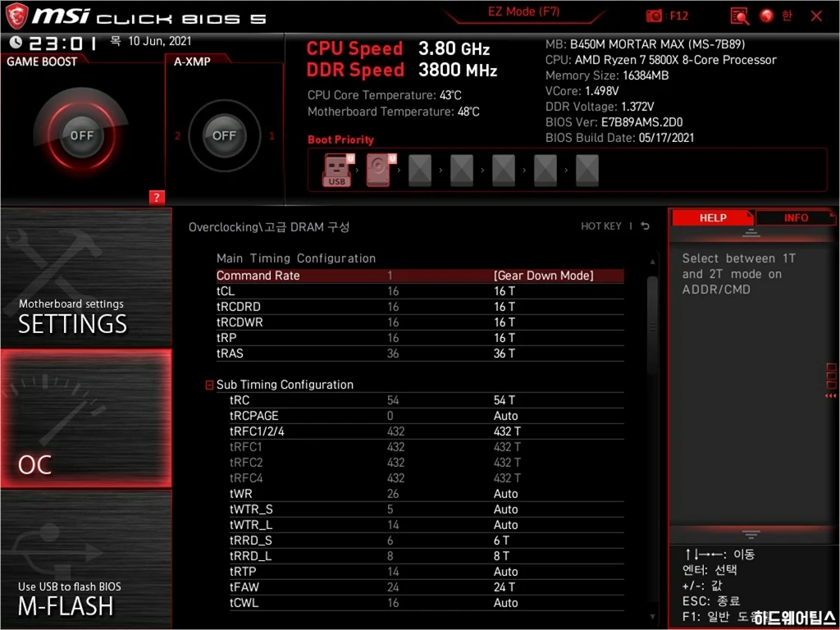The image size is (840, 630).
Task: Toggle the GAME BOOST knob
Action: [81, 135]
